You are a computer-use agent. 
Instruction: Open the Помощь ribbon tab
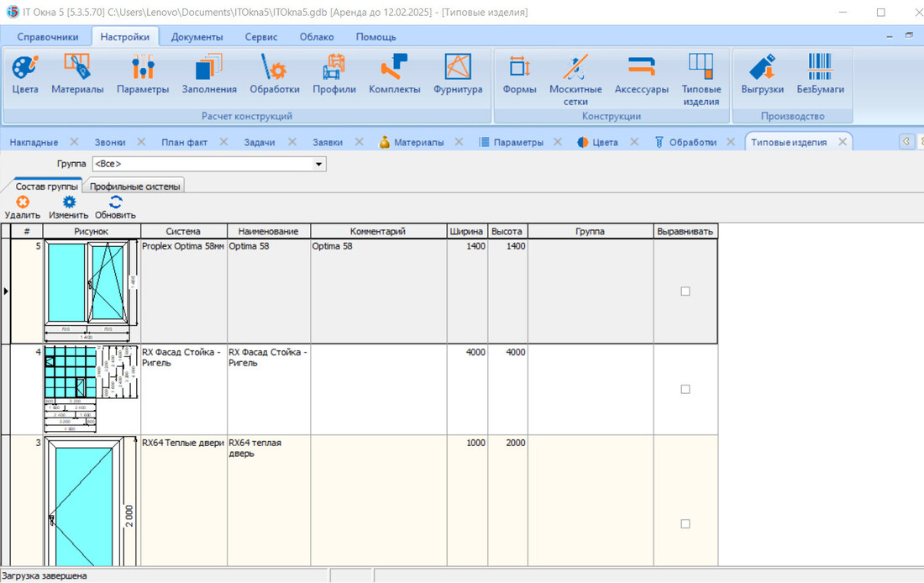point(376,37)
